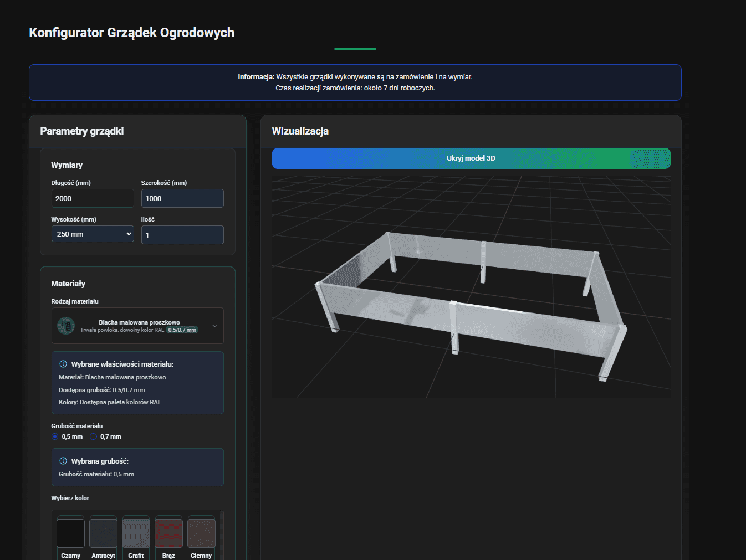This screenshot has height=560, width=746.
Task: Click the Szerokość (mm) input field
Action: pyautogui.click(x=182, y=198)
